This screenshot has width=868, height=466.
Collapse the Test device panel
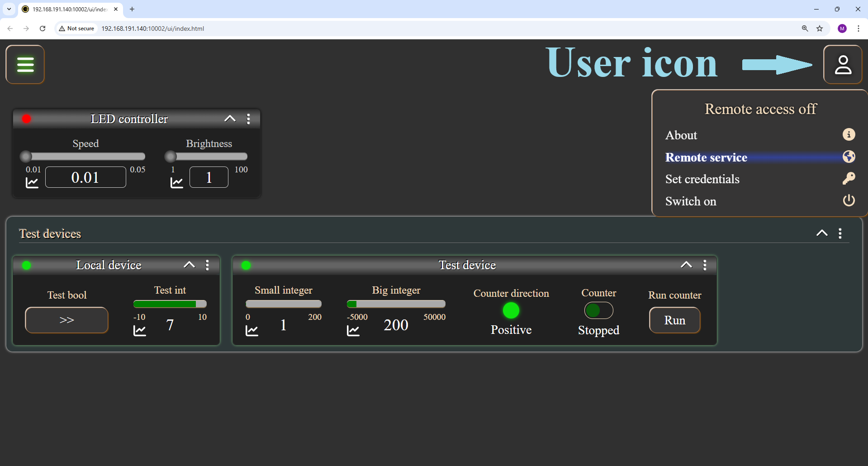(686, 265)
